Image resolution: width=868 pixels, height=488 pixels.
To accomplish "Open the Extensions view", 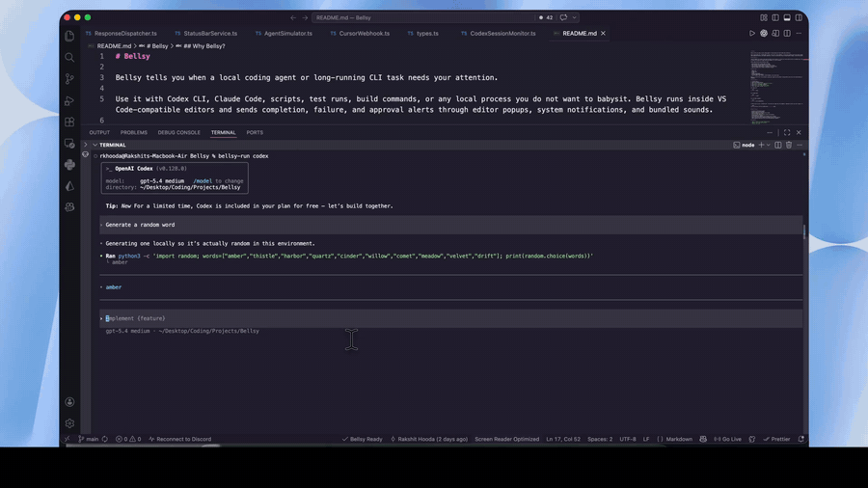I will point(69,122).
